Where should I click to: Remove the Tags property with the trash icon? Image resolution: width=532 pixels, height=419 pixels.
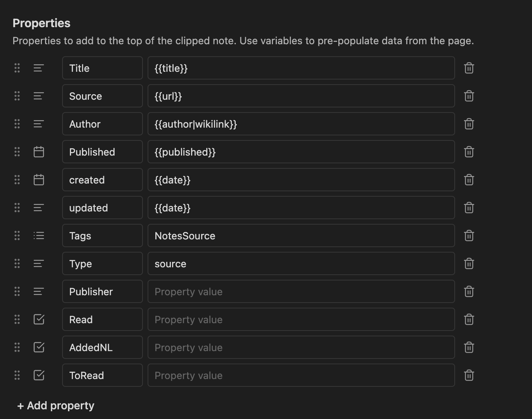469,235
